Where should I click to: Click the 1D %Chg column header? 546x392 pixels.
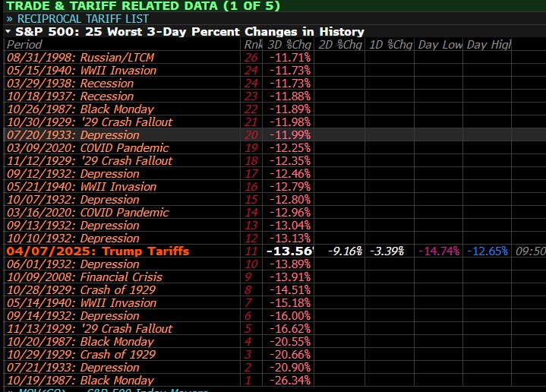point(390,45)
